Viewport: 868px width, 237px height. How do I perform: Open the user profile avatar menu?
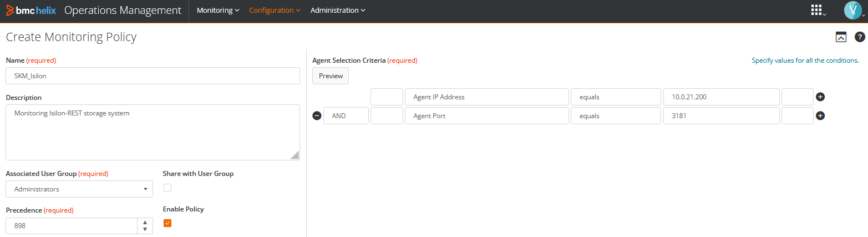[x=852, y=10]
